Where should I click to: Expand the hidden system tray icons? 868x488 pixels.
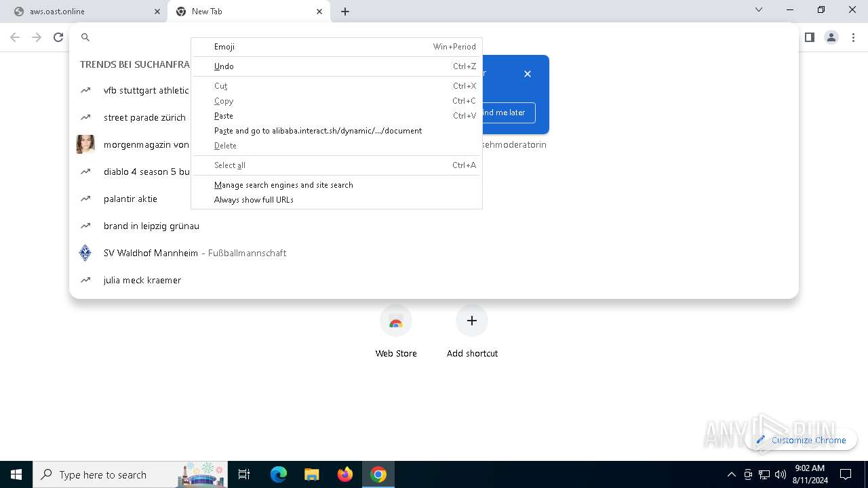731,474
